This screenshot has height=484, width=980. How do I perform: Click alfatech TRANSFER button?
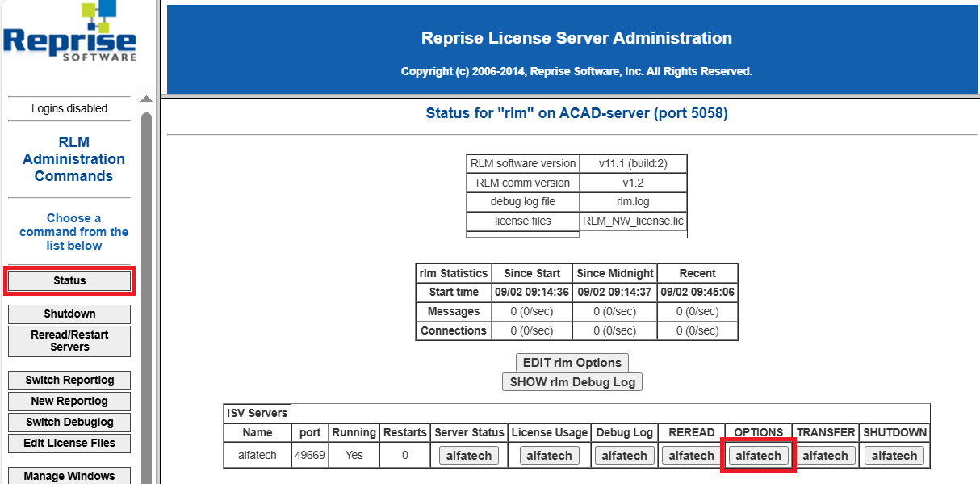826,456
